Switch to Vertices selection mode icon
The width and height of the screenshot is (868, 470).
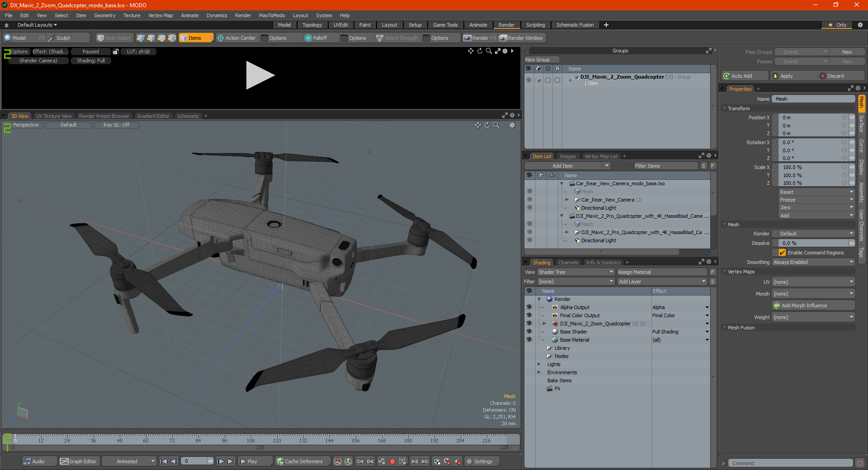(141, 38)
